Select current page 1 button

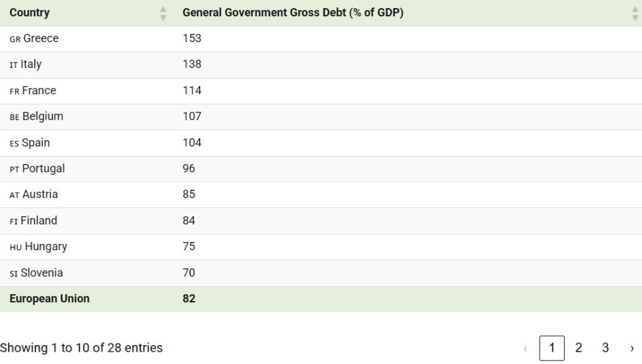tap(552, 348)
